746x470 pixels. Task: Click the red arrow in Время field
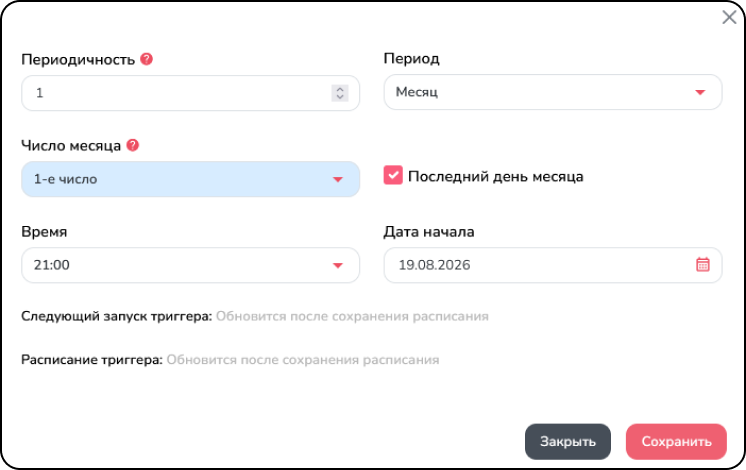point(338,265)
